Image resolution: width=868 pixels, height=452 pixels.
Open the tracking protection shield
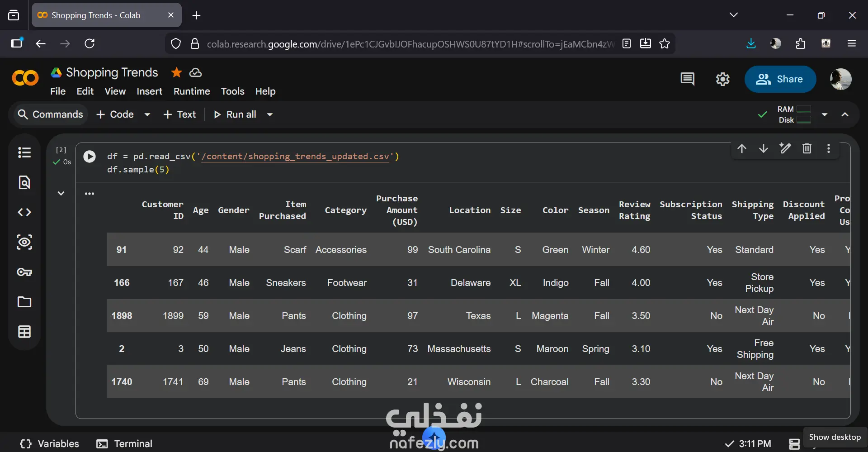tap(176, 43)
